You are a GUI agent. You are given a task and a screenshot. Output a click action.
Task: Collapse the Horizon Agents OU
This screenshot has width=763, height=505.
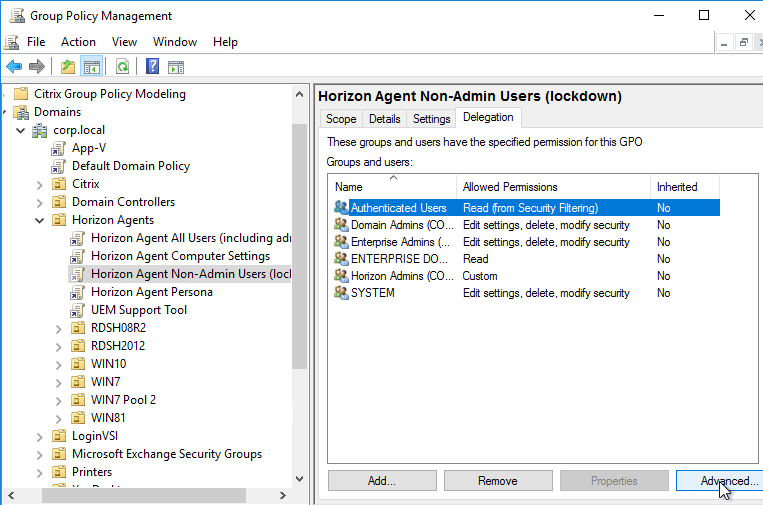click(x=39, y=220)
